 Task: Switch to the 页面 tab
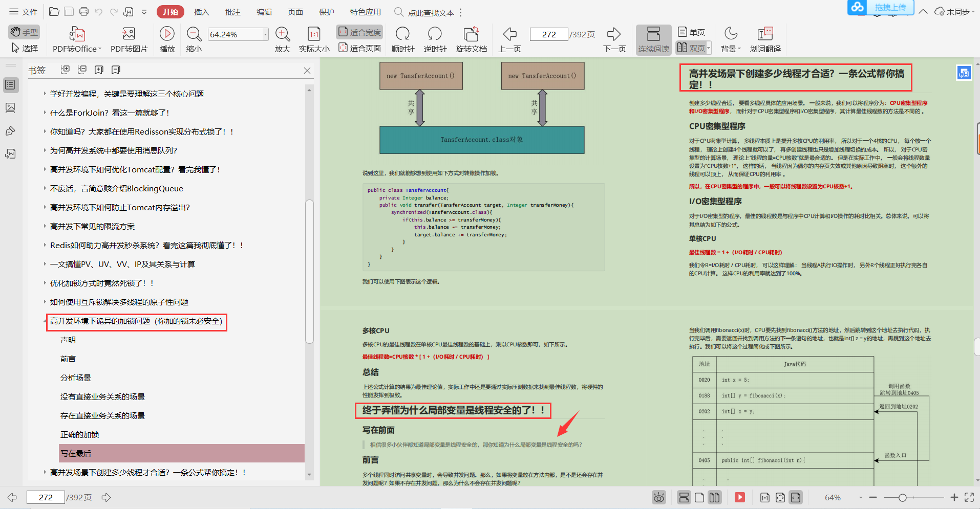[295, 12]
